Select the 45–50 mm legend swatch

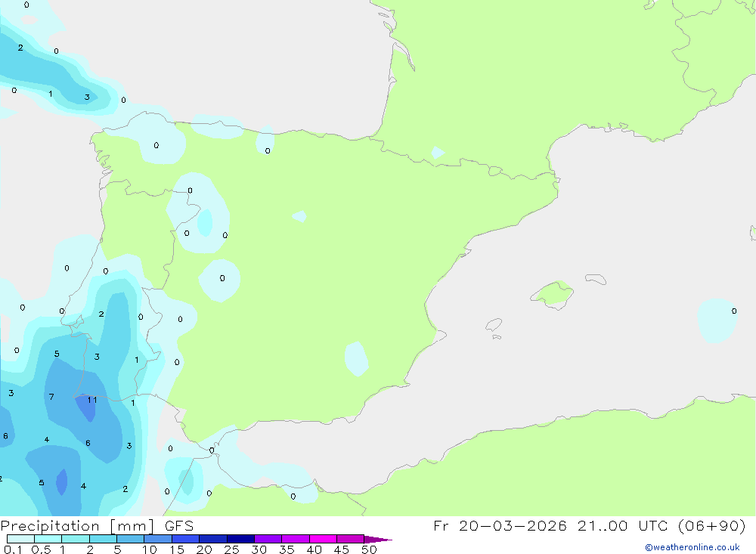click(350, 539)
